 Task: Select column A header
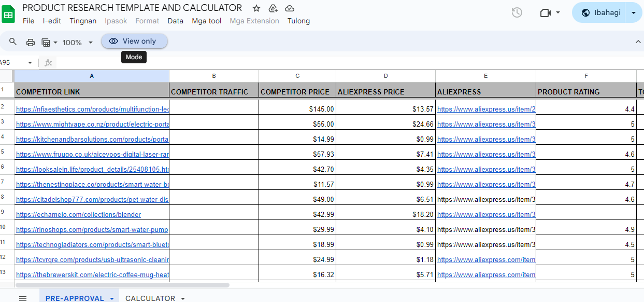pos(92,76)
